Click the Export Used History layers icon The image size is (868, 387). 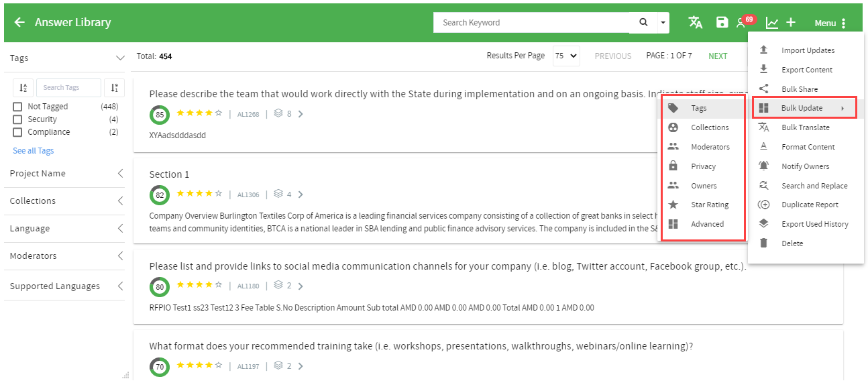tap(763, 224)
